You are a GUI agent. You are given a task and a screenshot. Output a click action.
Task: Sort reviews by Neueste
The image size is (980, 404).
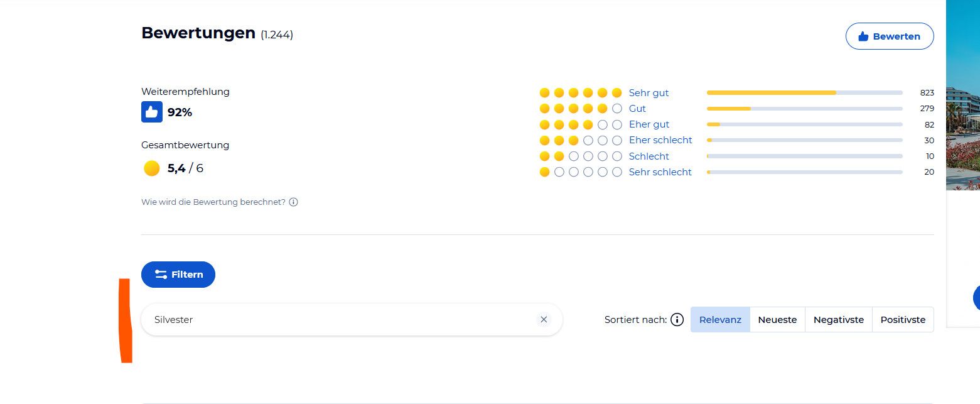pyautogui.click(x=777, y=320)
